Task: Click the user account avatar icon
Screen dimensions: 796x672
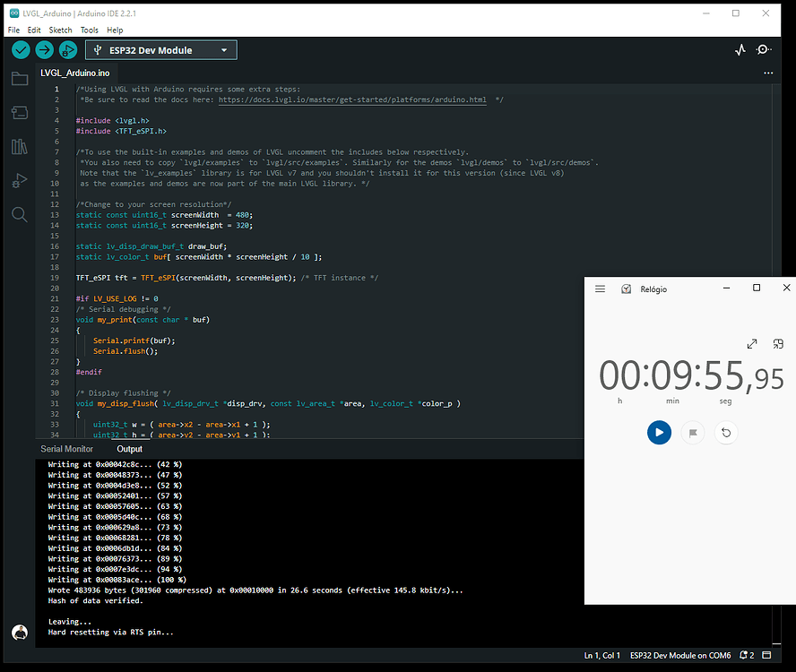Action: point(20,632)
